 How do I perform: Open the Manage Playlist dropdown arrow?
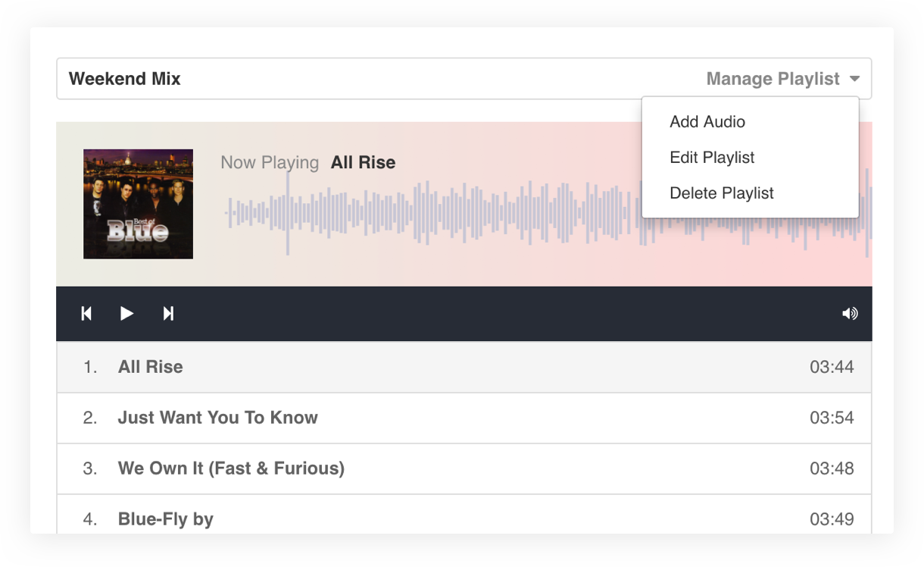854,79
